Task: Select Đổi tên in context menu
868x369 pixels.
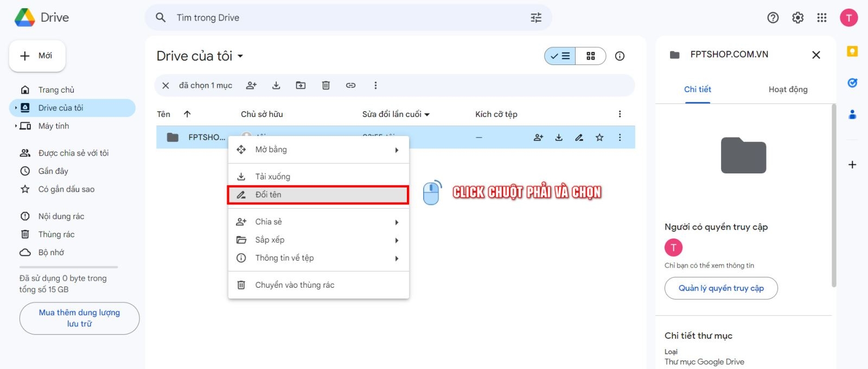Action: click(318, 195)
